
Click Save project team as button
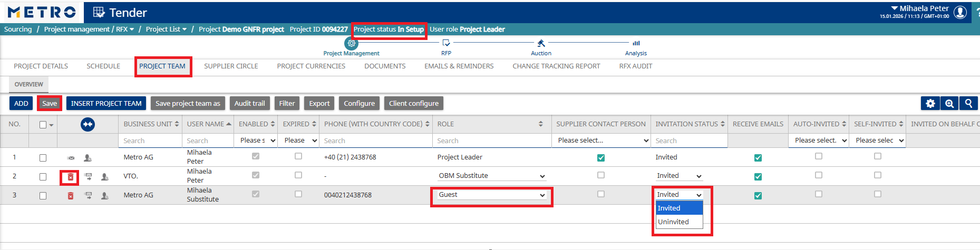[x=188, y=103]
